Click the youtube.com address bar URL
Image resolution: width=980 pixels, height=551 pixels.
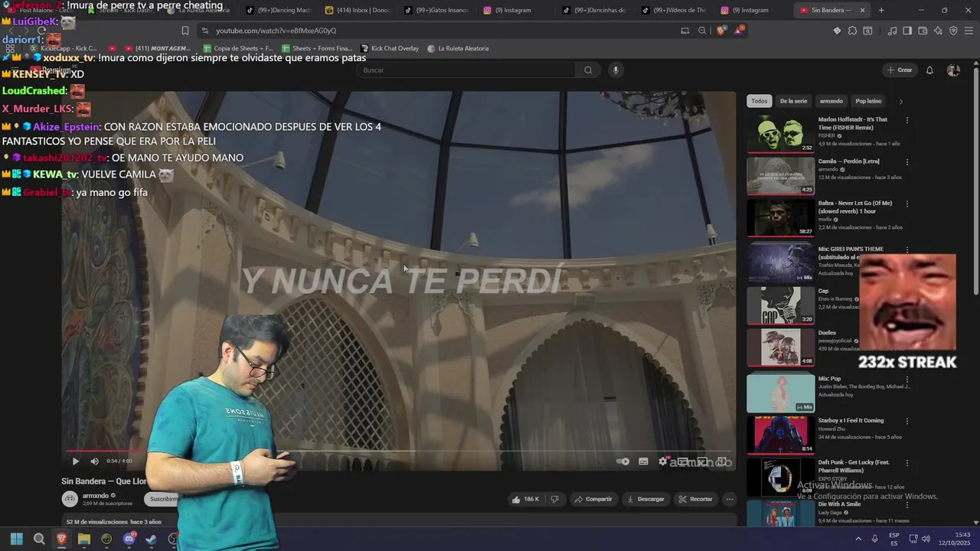(276, 31)
